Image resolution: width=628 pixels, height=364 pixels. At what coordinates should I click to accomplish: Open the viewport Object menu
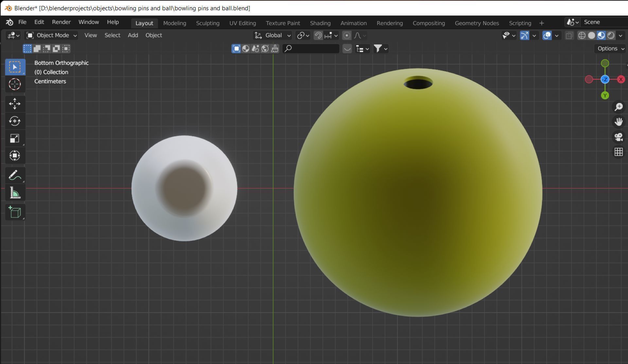click(x=153, y=35)
